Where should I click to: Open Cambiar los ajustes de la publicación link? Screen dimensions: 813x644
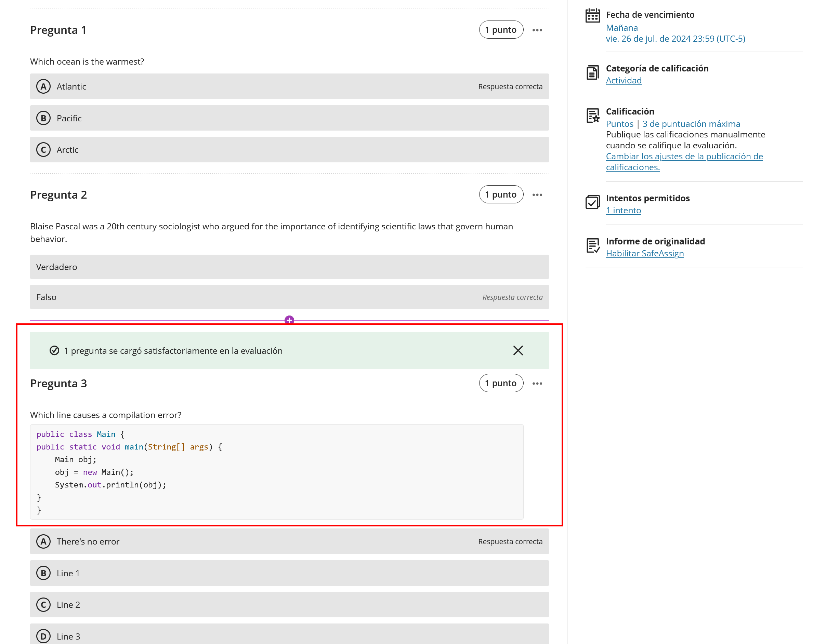pyautogui.click(x=684, y=156)
